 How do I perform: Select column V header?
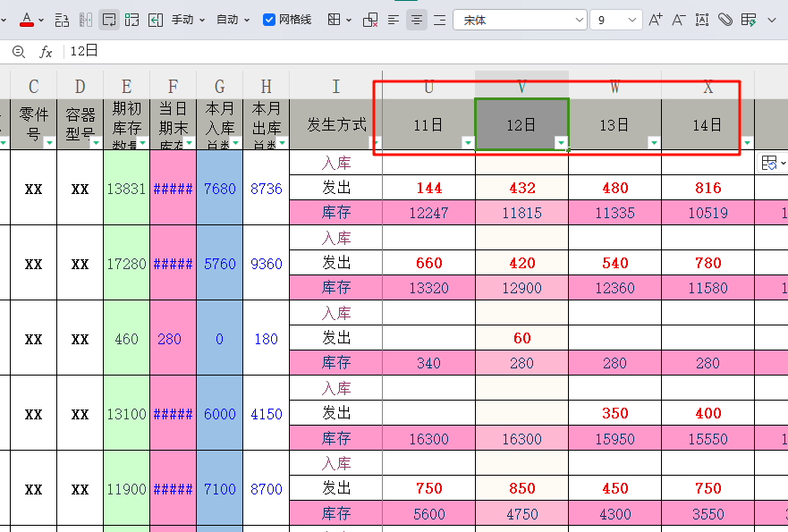click(x=521, y=87)
